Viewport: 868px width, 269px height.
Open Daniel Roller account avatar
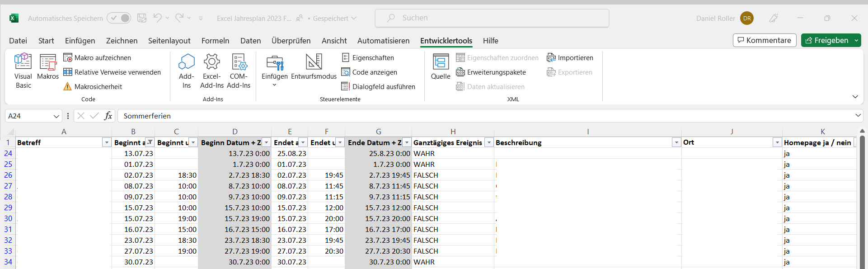point(747,18)
